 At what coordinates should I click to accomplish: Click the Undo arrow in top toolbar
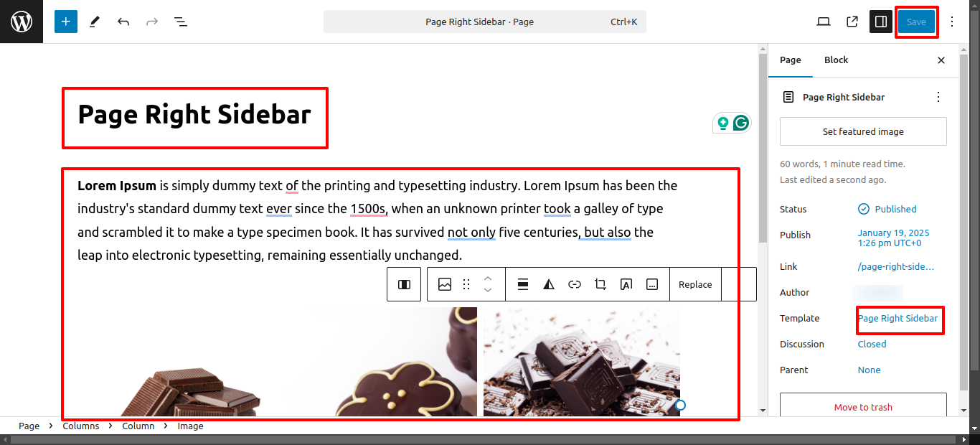click(123, 22)
